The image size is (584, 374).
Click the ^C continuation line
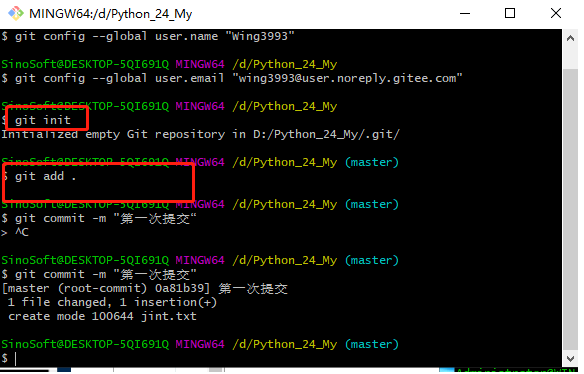point(15,232)
